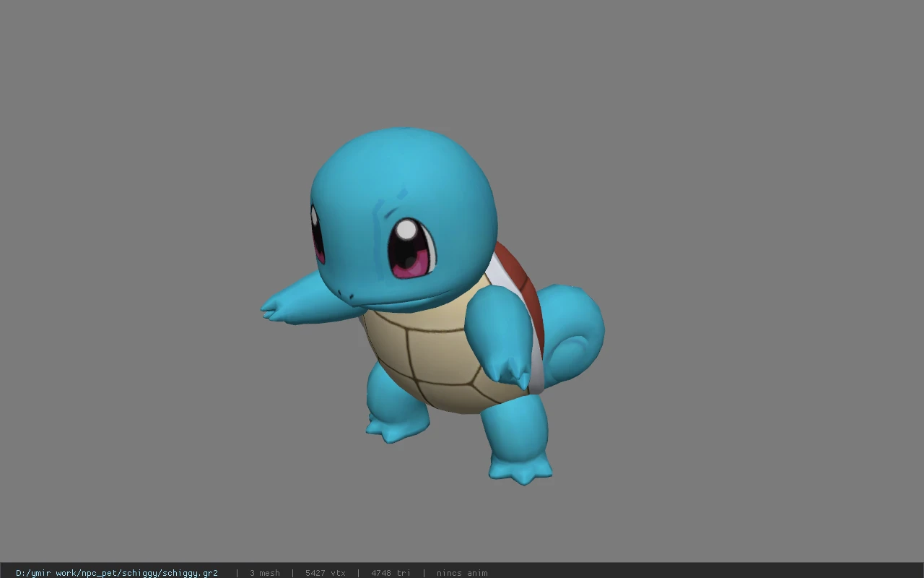Click the "nincs anim" status entry
This screenshot has width=924, height=578.
point(462,573)
